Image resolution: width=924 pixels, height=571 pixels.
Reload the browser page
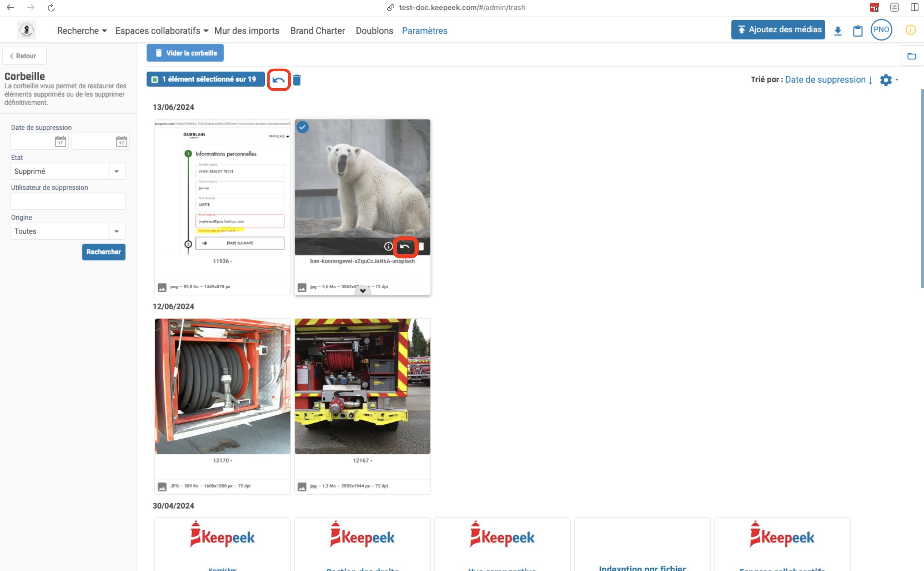51,7
